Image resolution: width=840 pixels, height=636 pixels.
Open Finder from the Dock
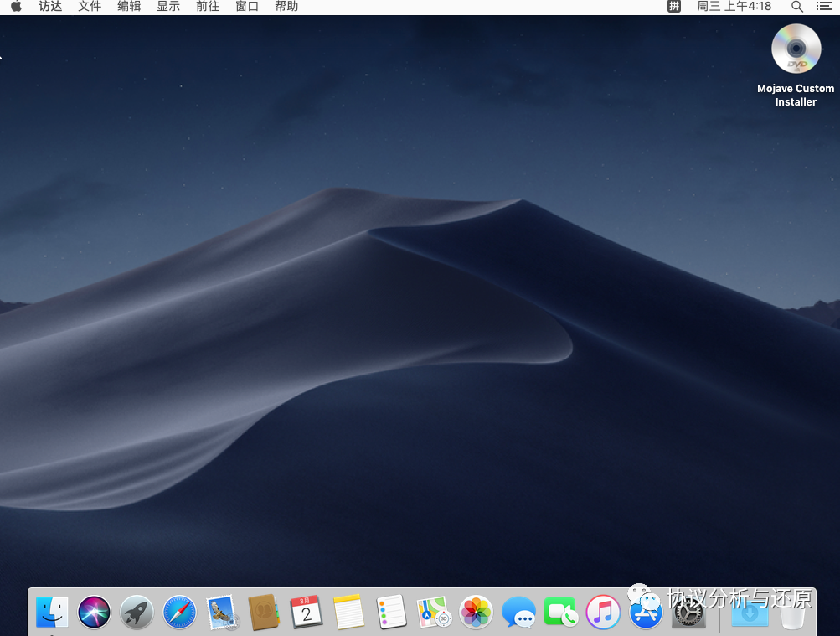coord(52,612)
